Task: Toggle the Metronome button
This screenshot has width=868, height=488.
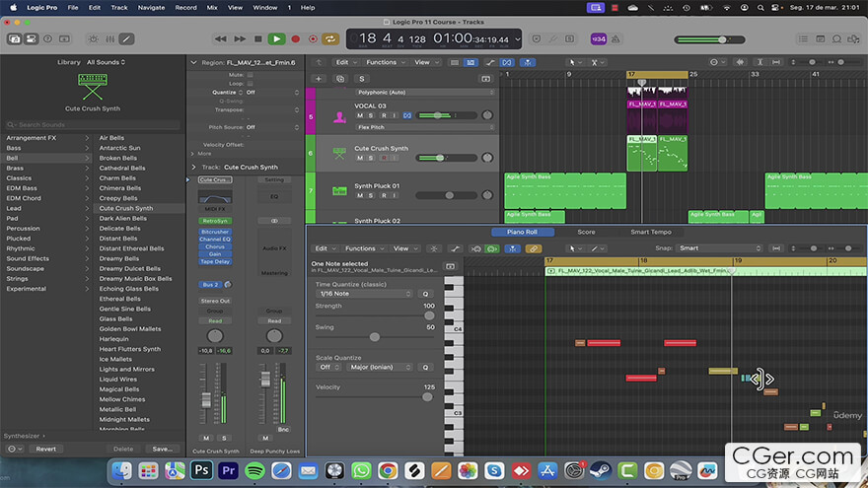Action: pyautogui.click(x=615, y=38)
